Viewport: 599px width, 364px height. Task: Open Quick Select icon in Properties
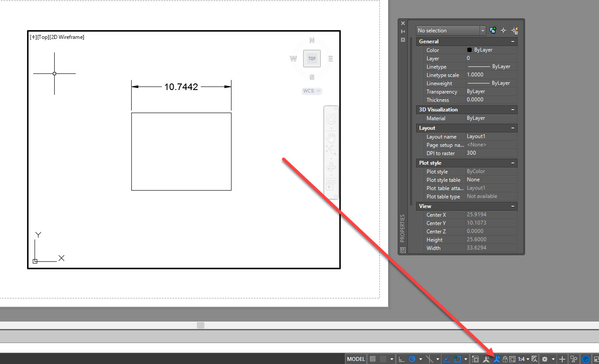(x=515, y=30)
